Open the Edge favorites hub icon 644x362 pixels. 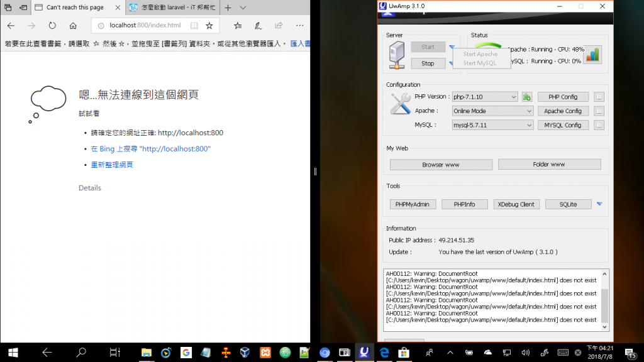click(238, 25)
